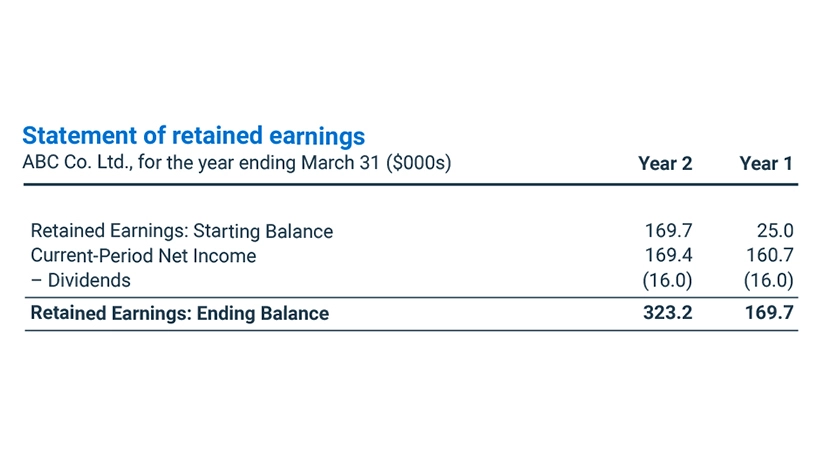
Task: Select the Year 2 dividends value (16.0)
Action: pyautogui.click(x=667, y=280)
